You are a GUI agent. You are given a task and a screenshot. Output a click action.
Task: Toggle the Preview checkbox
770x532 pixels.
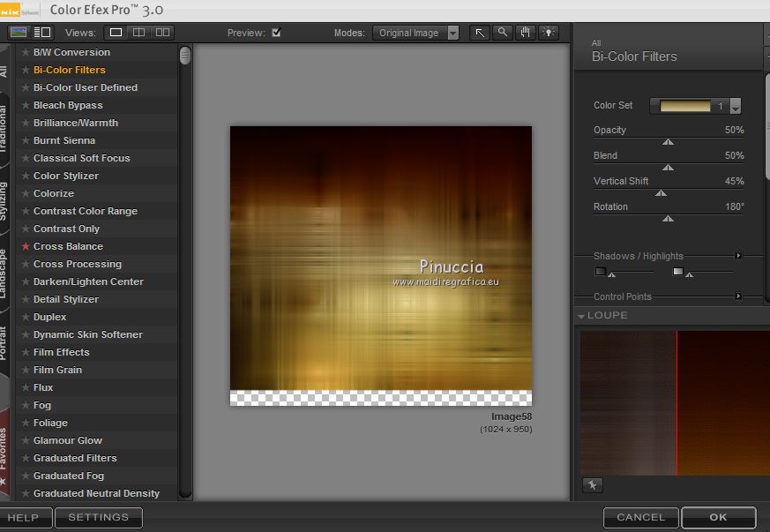coord(276,33)
